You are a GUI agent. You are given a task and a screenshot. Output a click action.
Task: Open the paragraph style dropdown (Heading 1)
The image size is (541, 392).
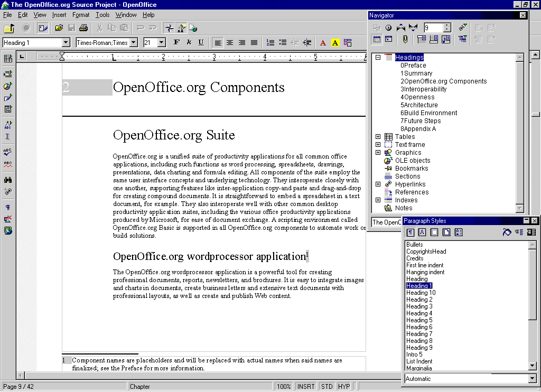click(66, 42)
